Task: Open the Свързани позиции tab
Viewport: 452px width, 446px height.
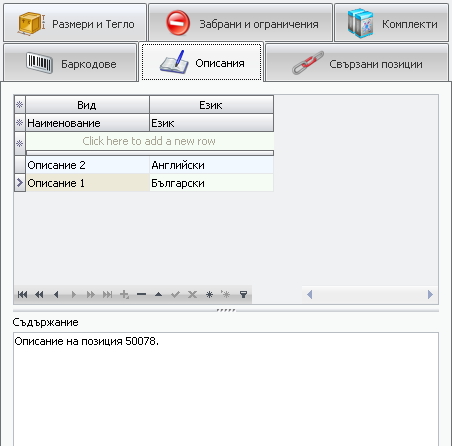Action: click(357, 63)
